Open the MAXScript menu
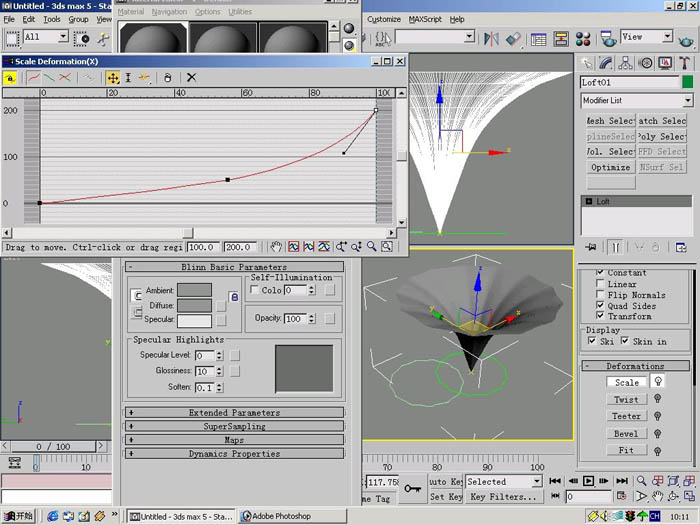Screen dimensions: 700x525 pyautogui.click(x=425, y=20)
